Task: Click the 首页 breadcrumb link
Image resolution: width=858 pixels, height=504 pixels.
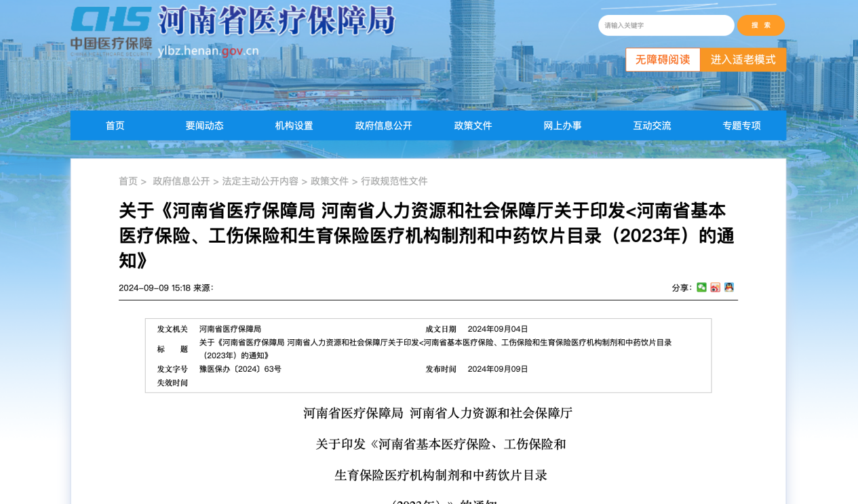Action: point(128,181)
